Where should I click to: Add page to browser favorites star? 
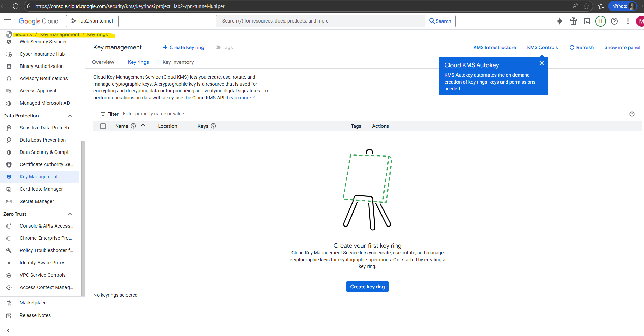[586, 6]
